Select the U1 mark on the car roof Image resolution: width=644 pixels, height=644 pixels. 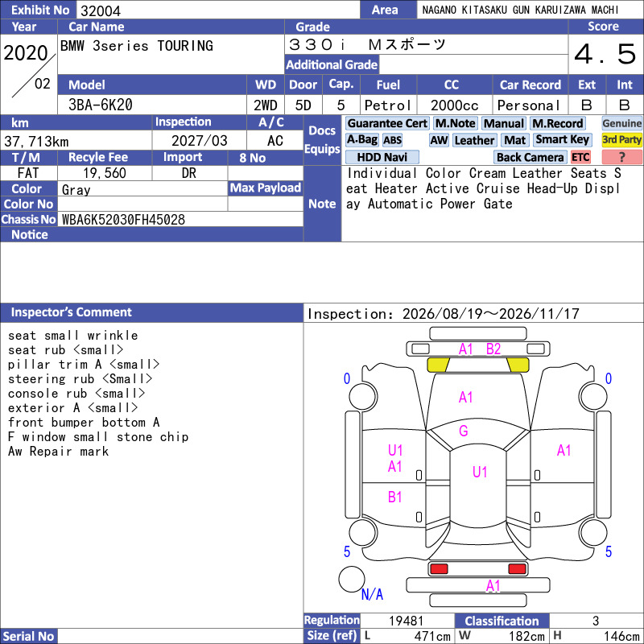coord(480,472)
